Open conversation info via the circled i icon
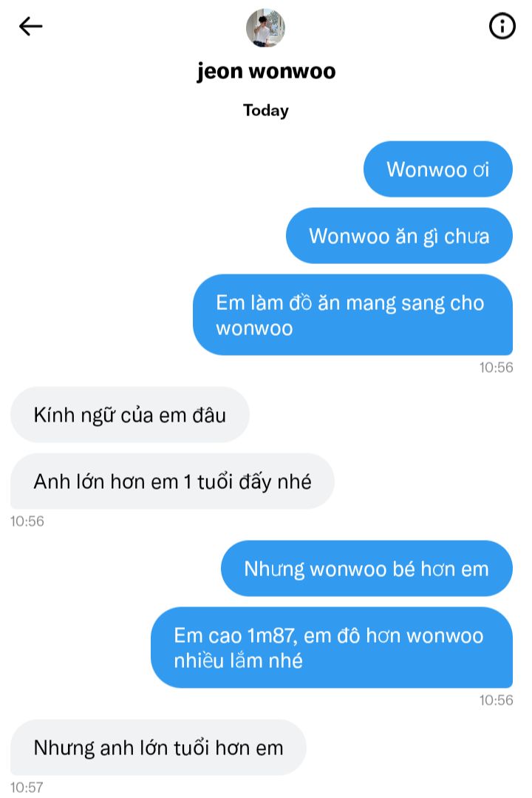 click(x=502, y=26)
